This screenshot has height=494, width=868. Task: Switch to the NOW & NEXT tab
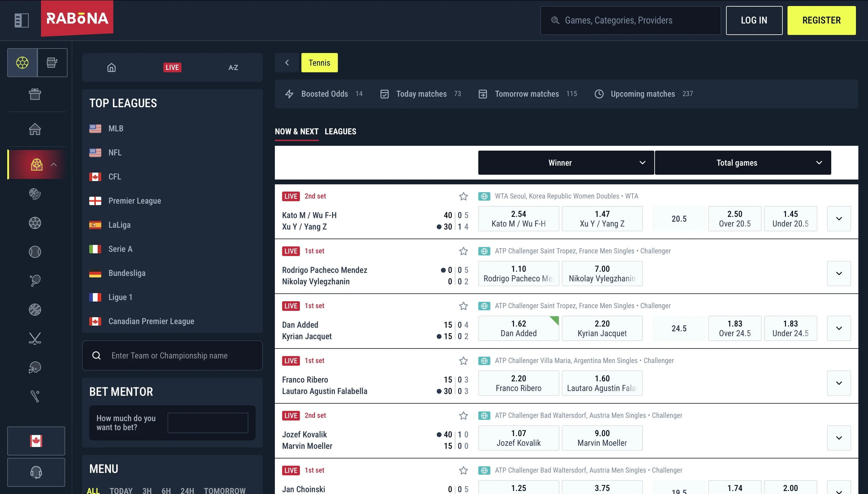click(296, 132)
